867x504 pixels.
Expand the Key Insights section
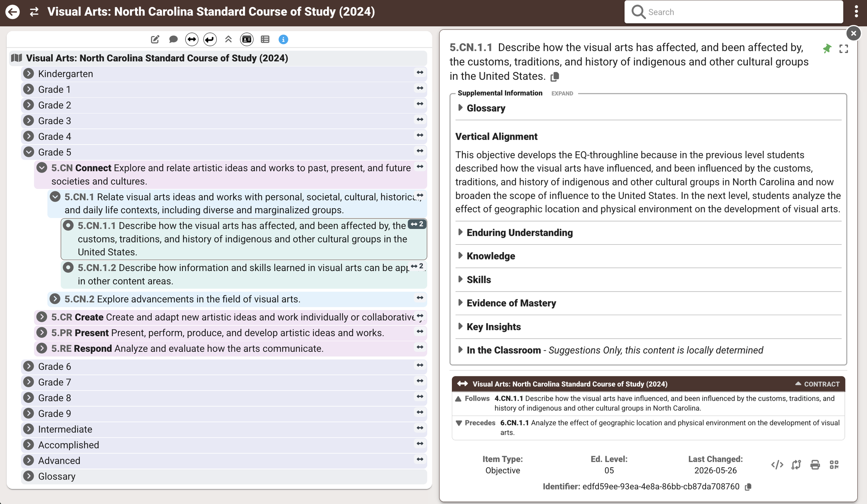coord(493,327)
